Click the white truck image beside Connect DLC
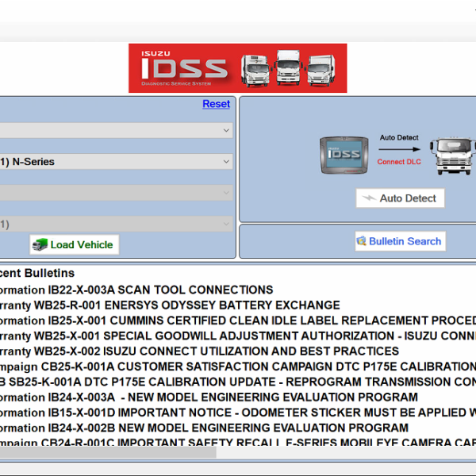Viewport: 476px width, 476px height. pyautogui.click(x=453, y=155)
